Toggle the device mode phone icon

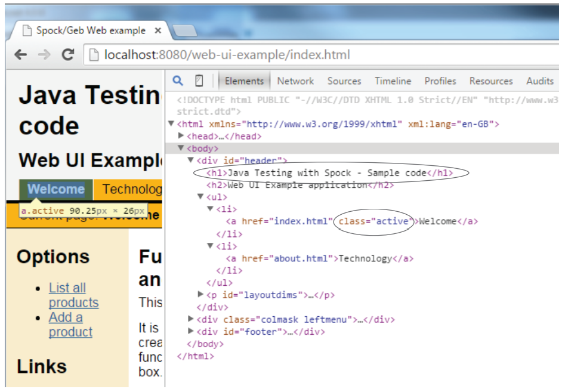click(199, 81)
